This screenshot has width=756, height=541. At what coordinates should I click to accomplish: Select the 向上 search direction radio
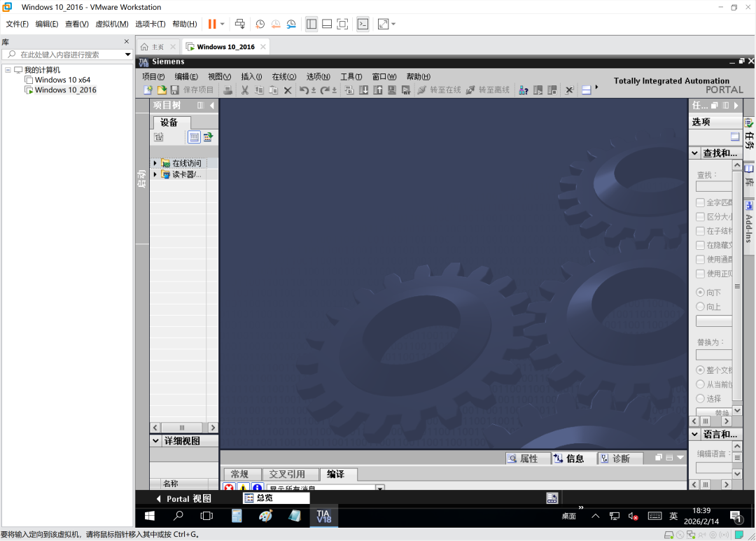point(701,307)
